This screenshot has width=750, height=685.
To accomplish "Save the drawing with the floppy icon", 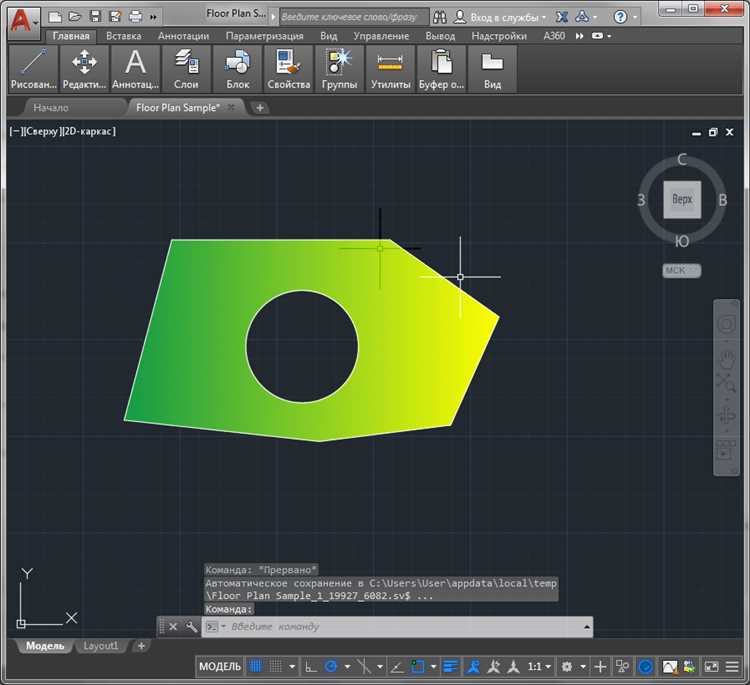I will (x=95, y=17).
